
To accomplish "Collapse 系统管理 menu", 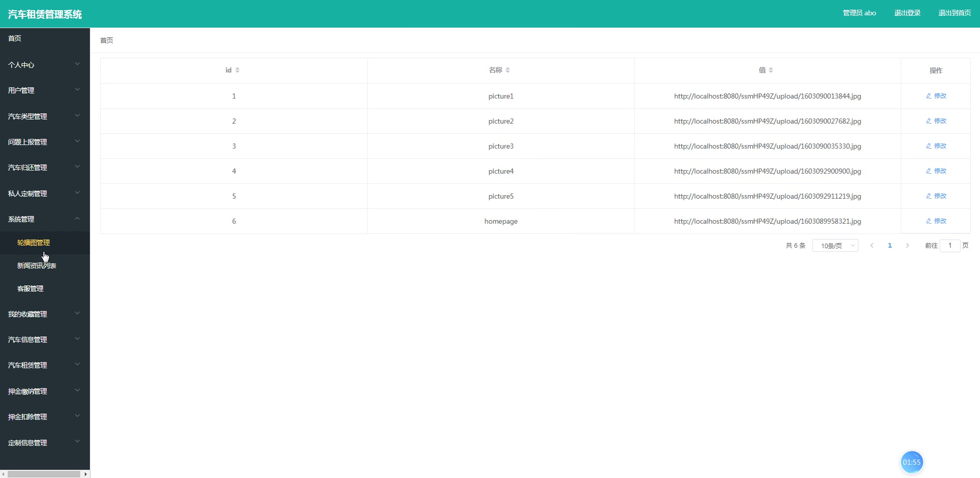I will coord(45,219).
